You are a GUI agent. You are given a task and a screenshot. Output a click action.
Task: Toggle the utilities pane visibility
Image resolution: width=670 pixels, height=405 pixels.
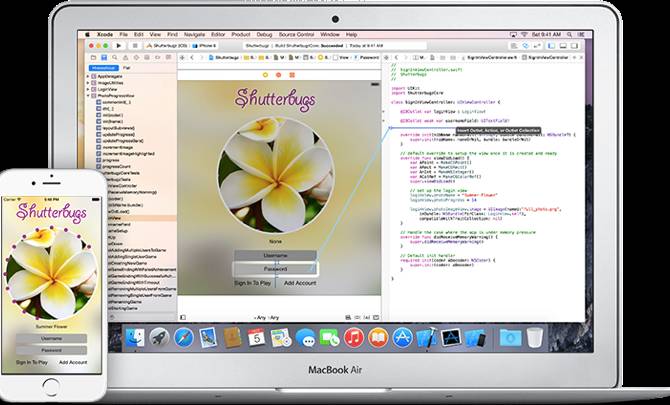574,45
